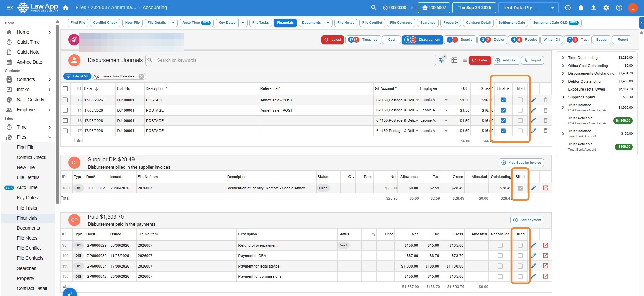Switch to the Timesheet tab
The height and width of the screenshot is (296, 644).
363,40
